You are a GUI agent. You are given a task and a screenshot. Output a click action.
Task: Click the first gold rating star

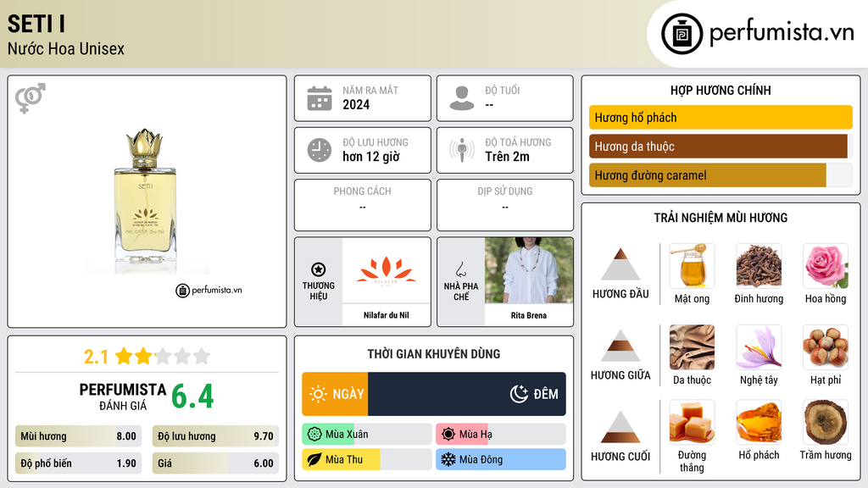click(x=124, y=356)
